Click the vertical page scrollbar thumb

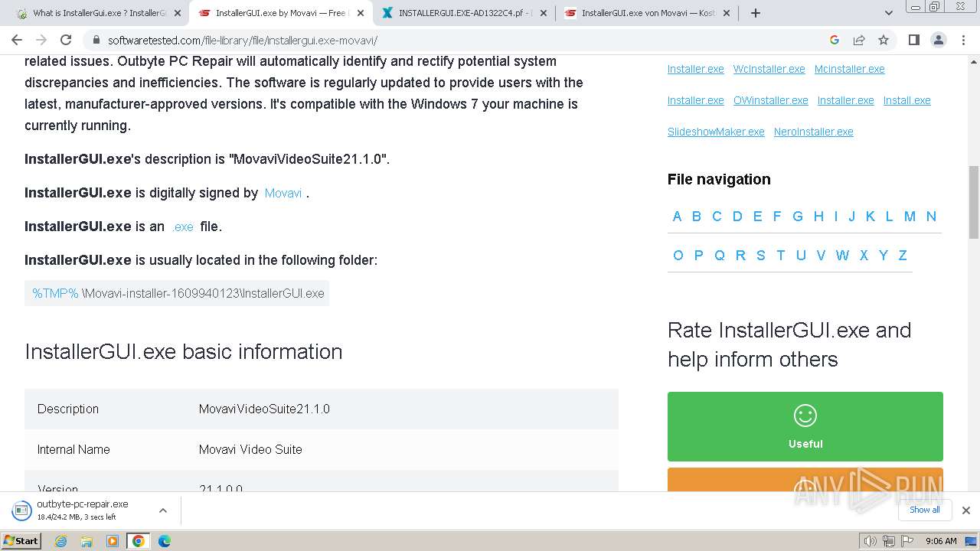pyautogui.click(x=974, y=202)
